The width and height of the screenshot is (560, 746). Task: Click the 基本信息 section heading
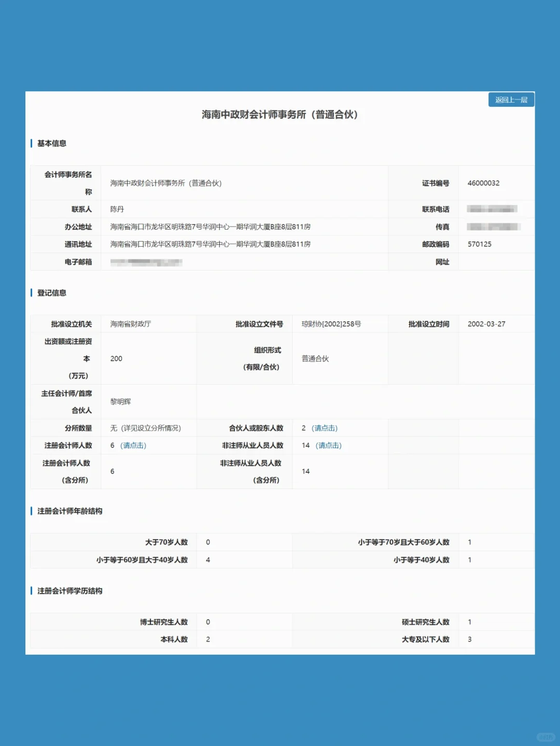pos(52,144)
